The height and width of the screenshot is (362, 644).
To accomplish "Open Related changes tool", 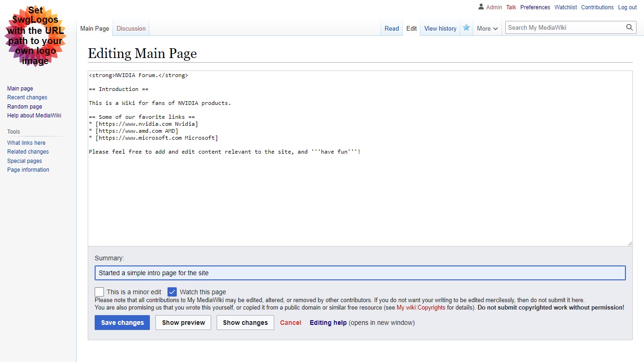I will point(28,152).
